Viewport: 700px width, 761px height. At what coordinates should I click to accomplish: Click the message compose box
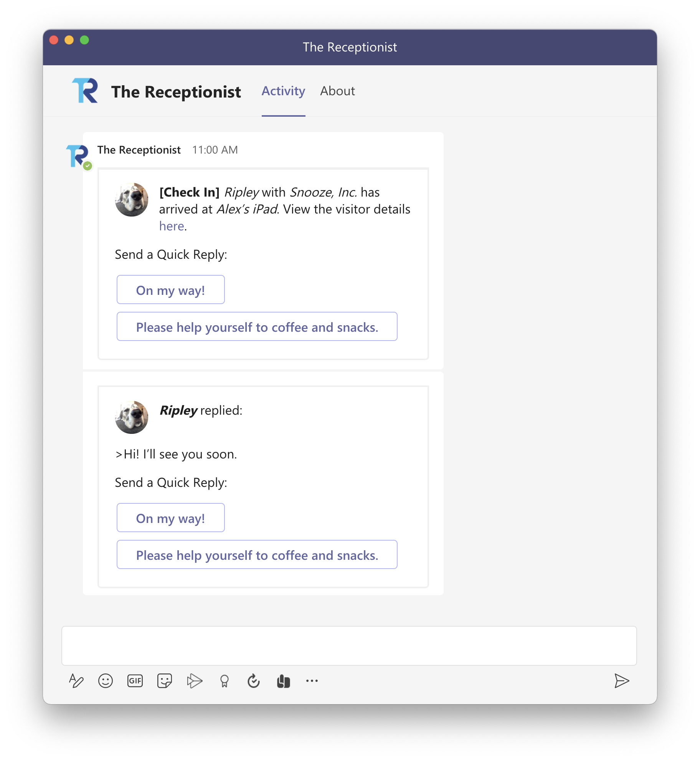click(349, 646)
